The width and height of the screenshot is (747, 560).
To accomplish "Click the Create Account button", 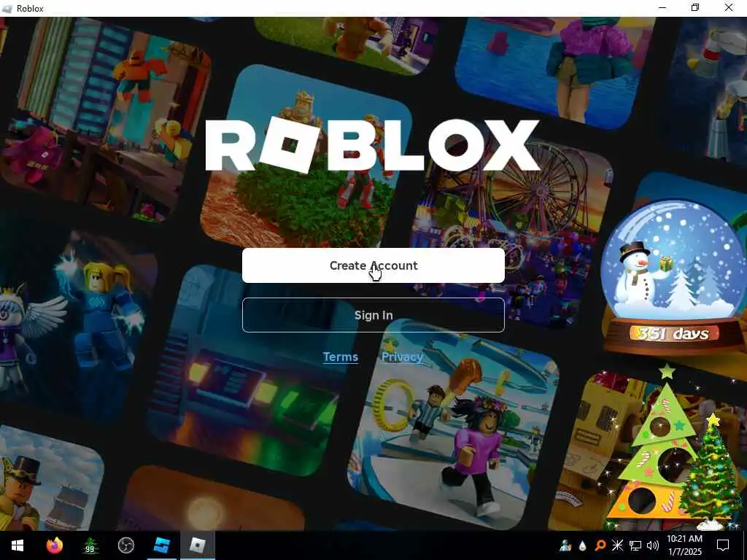I will coord(373,265).
